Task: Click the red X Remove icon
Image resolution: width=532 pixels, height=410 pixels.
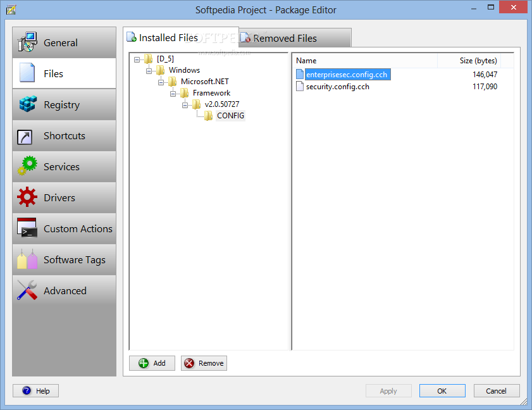Action: point(189,363)
